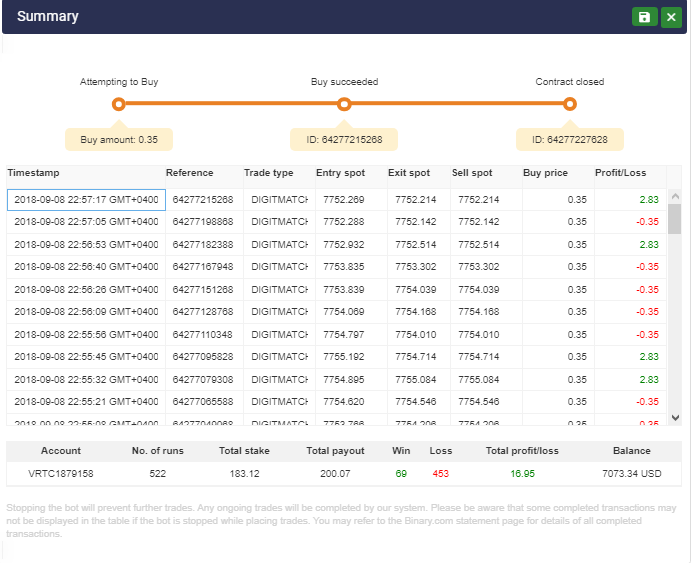This screenshot has width=691, height=563.
Task: Select timestamp cell 2018-09-08 22:55:32
Action: coord(86,380)
